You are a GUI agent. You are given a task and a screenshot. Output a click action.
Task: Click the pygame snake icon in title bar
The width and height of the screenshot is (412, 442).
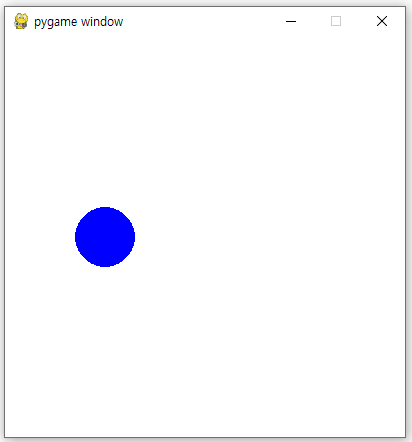tap(21, 21)
